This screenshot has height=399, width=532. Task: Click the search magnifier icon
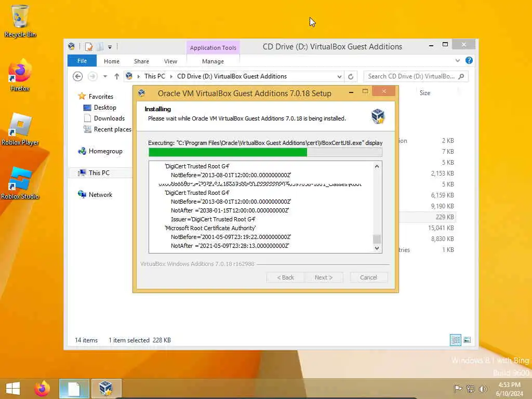(461, 76)
